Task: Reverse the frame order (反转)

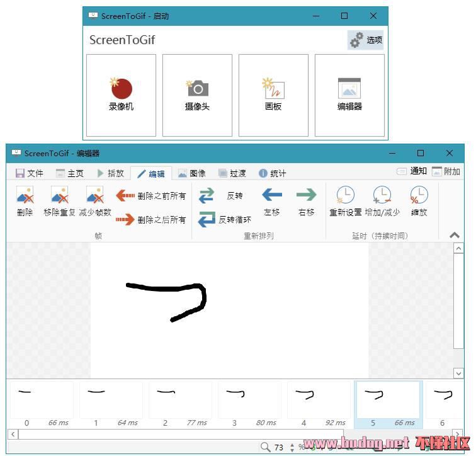Action: (x=221, y=196)
